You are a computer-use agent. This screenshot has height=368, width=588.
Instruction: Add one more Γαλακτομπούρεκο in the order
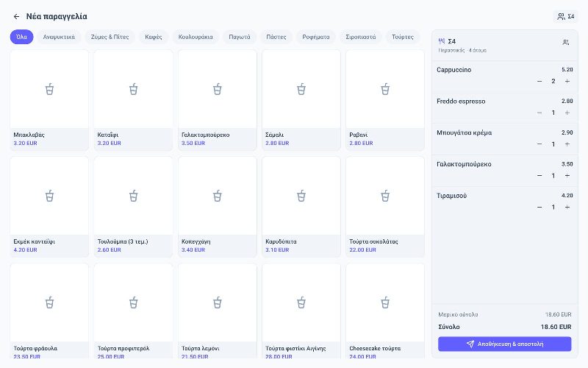(567, 176)
